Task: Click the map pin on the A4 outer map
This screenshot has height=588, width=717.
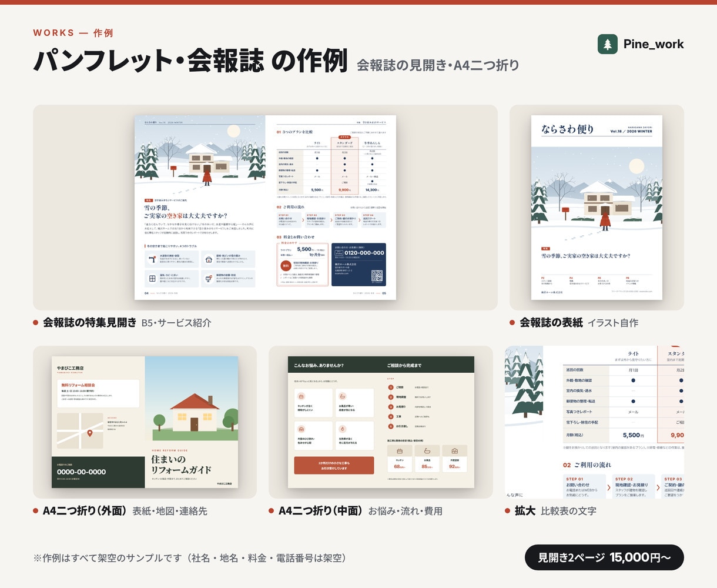Action: pos(90,433)
